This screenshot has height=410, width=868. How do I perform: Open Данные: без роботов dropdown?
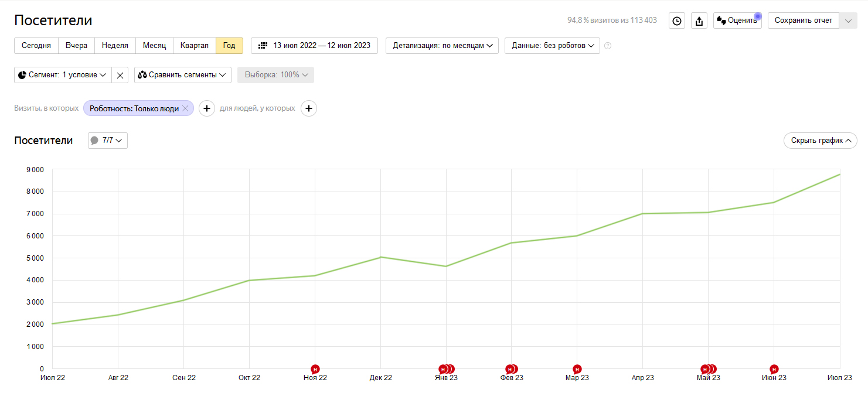tap(552, 46)
